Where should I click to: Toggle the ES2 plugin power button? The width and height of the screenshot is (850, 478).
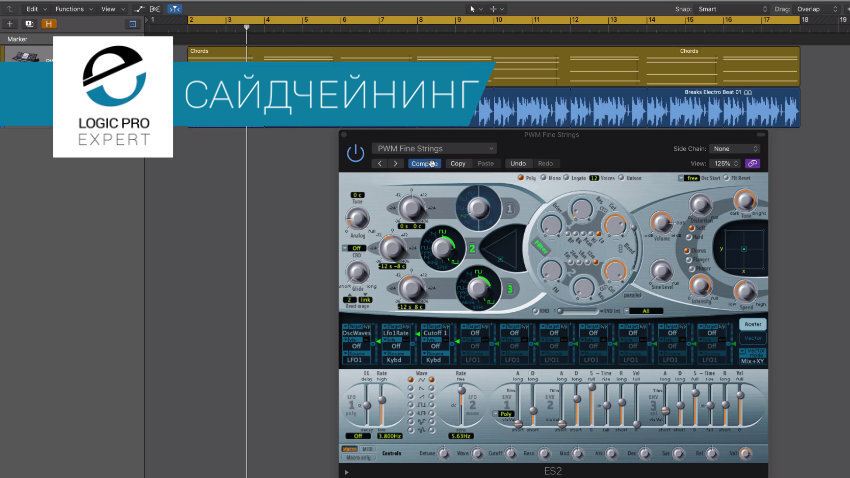point(355,153)
